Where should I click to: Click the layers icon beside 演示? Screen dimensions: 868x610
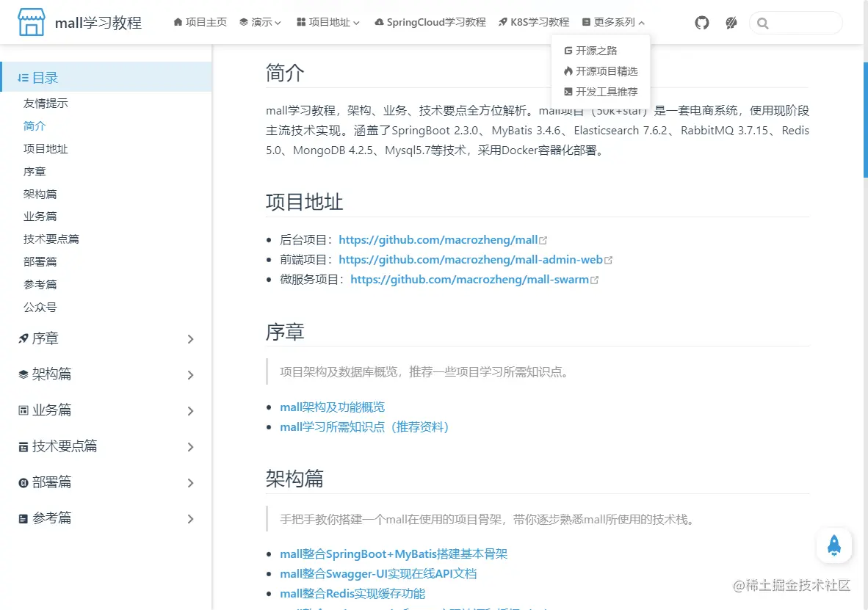pos(244,22)
